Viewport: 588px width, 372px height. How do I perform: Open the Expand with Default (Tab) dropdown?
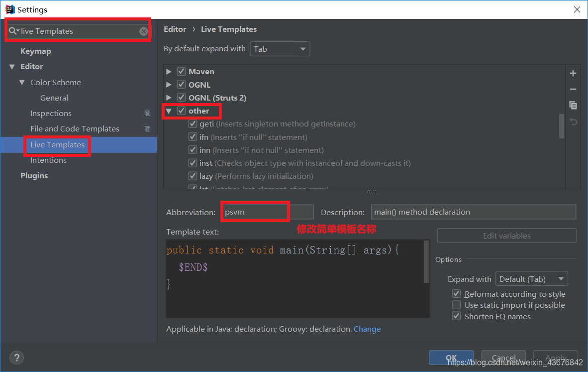tap(531, 279)
